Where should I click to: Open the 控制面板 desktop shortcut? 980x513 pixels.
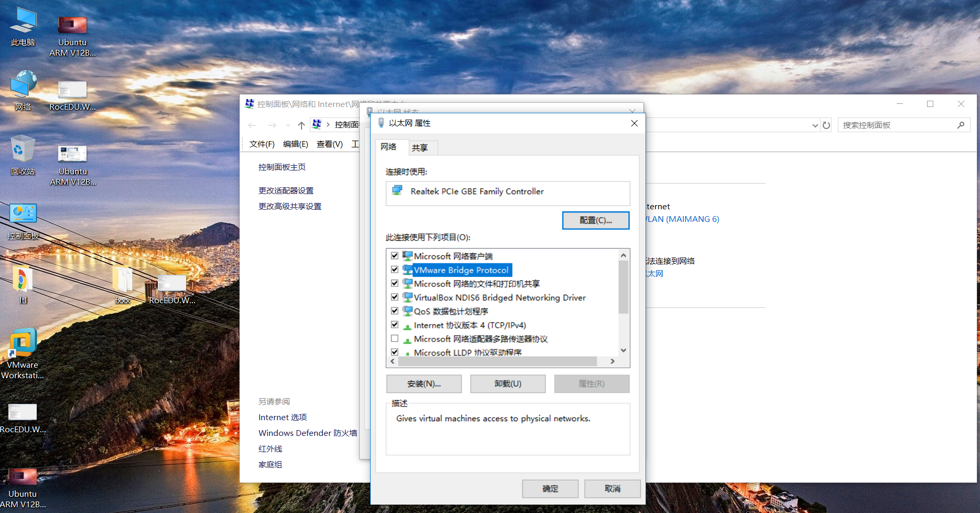pos(23,220)
